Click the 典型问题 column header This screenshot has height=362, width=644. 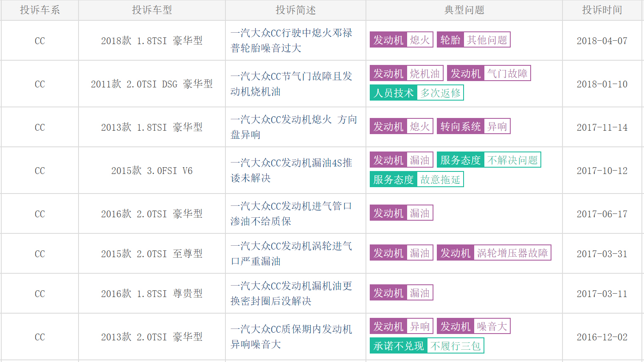coord(464,10)
